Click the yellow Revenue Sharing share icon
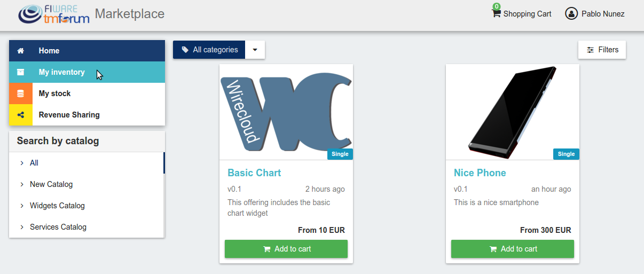 (x=21, y=115)
